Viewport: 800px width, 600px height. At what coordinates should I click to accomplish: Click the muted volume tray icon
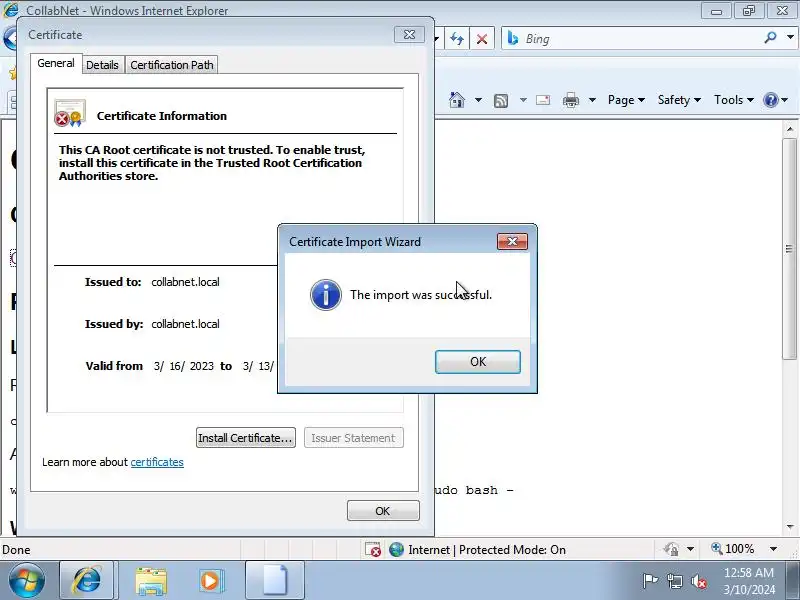pyautogui.click(x=698, y=581)
